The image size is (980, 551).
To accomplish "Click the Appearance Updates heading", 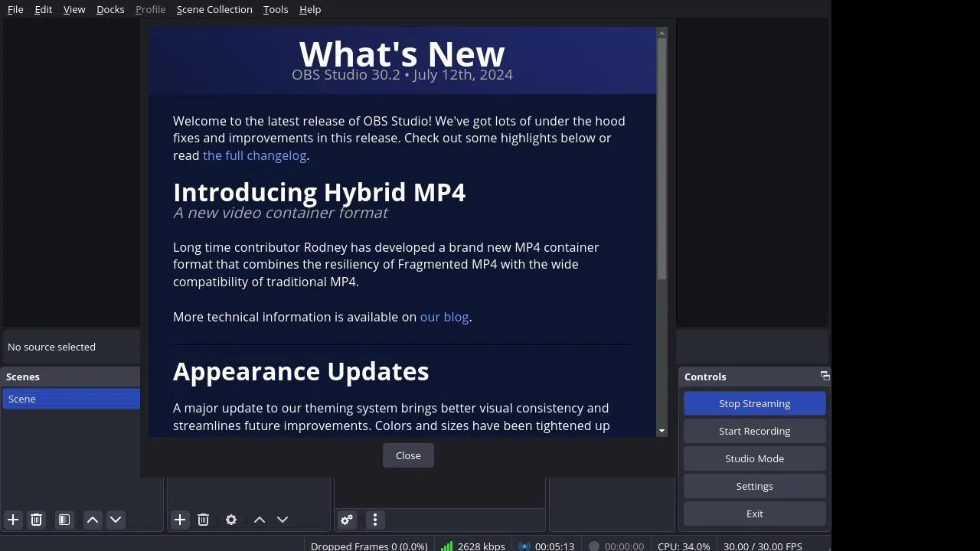I will point(301,371).
